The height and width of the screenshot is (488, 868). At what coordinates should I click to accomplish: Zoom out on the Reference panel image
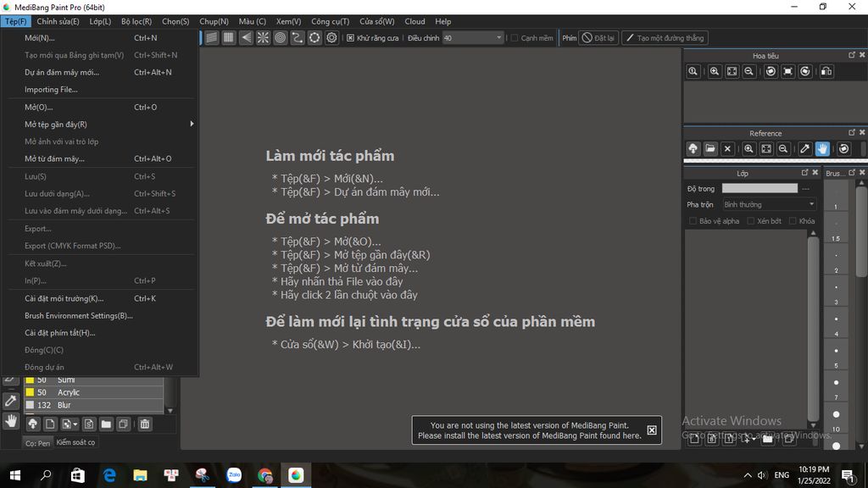pyautogui.click(x=783, y=149)
